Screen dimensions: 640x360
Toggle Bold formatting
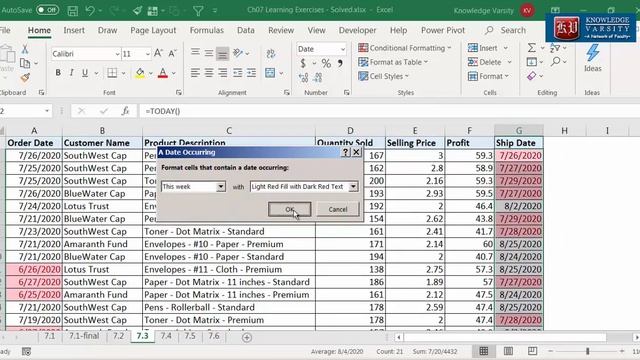point(58,73)
